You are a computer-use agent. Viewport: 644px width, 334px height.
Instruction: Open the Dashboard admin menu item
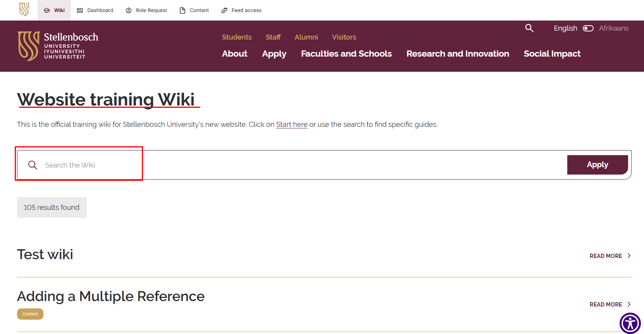click(95, 10)
